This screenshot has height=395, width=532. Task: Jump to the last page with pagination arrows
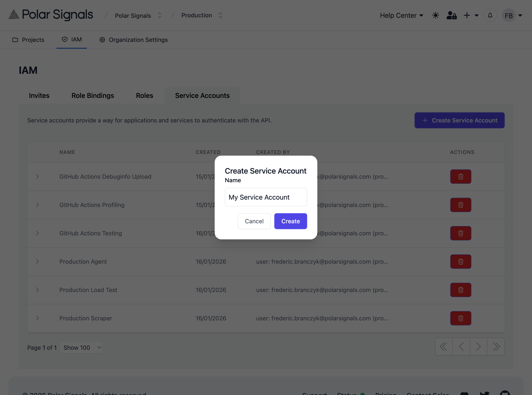pos(496,346)
